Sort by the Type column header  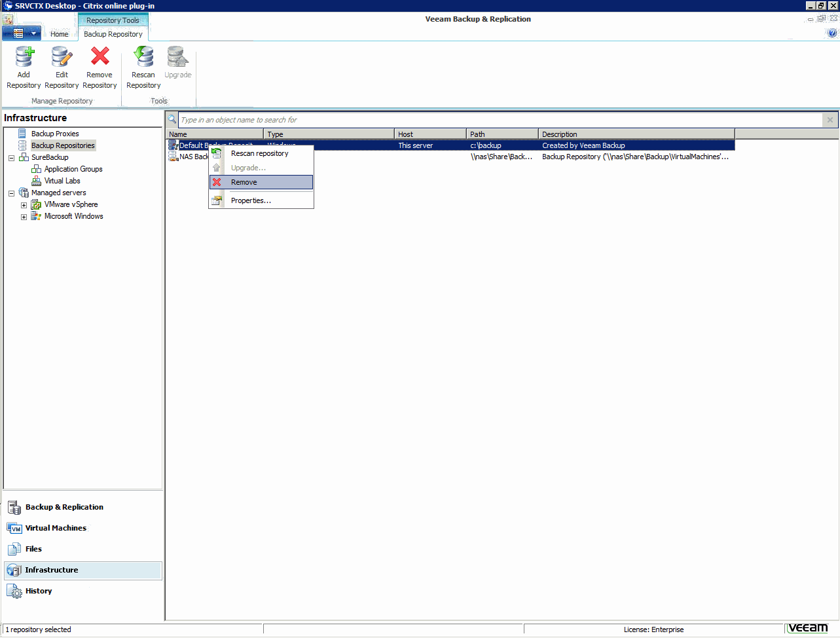(x=329, y=134)
